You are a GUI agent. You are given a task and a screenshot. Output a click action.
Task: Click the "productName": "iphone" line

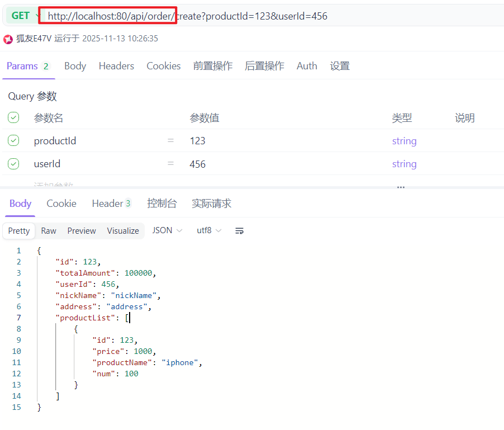point(147,362)
